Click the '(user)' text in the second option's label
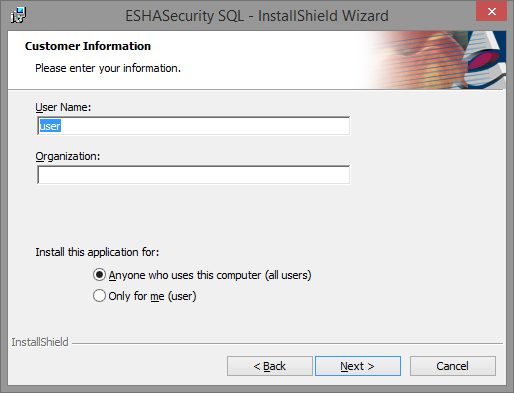This screenshot has height=393, width=514. pos(182,296)
